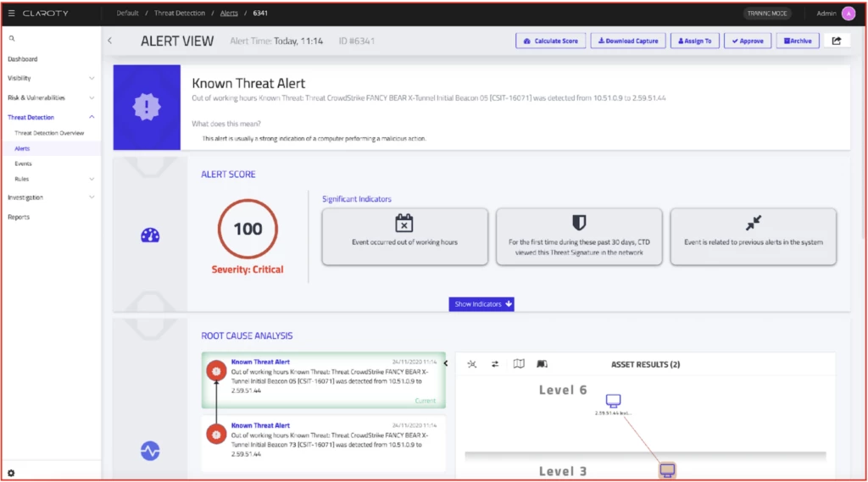Expand the Visibility sidebar section
This screenshot has height=482, width=868.
(x=51, y=78)
